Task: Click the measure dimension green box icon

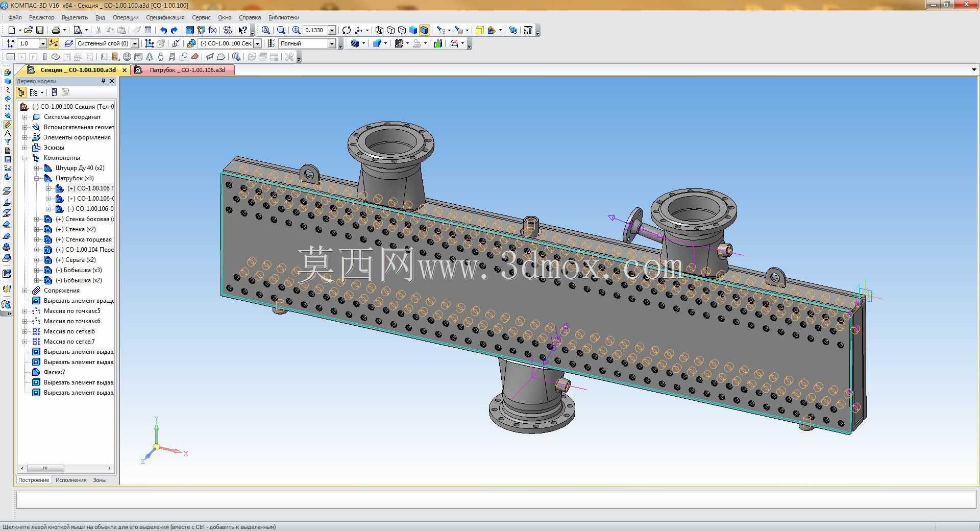Action: 438,43
